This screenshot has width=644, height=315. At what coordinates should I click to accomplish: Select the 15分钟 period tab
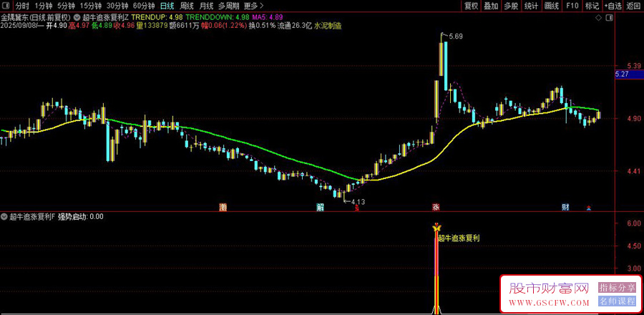[x=90, y=6]
